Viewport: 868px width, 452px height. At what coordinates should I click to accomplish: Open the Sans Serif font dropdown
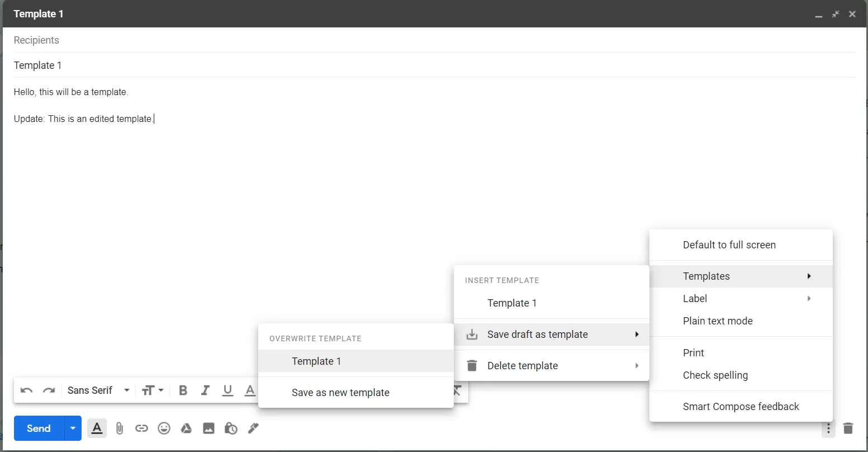(x=98, y=390)
